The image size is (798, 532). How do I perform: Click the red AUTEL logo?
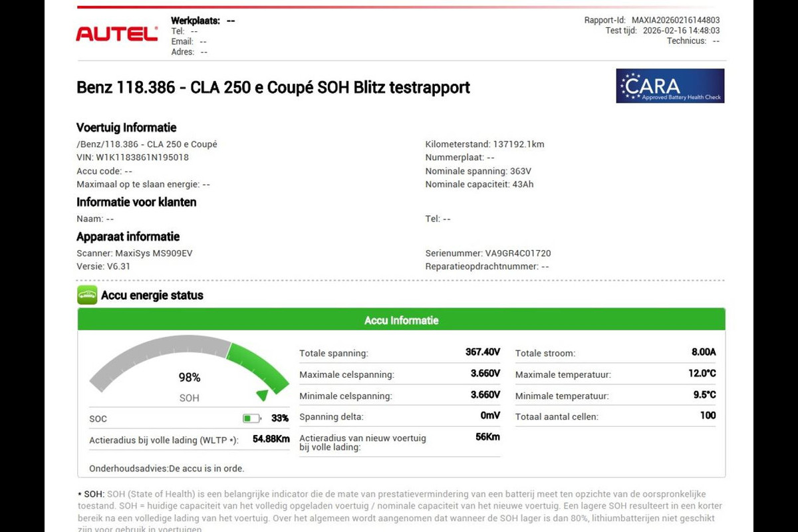pyautogui.click(x=116, y=34)
